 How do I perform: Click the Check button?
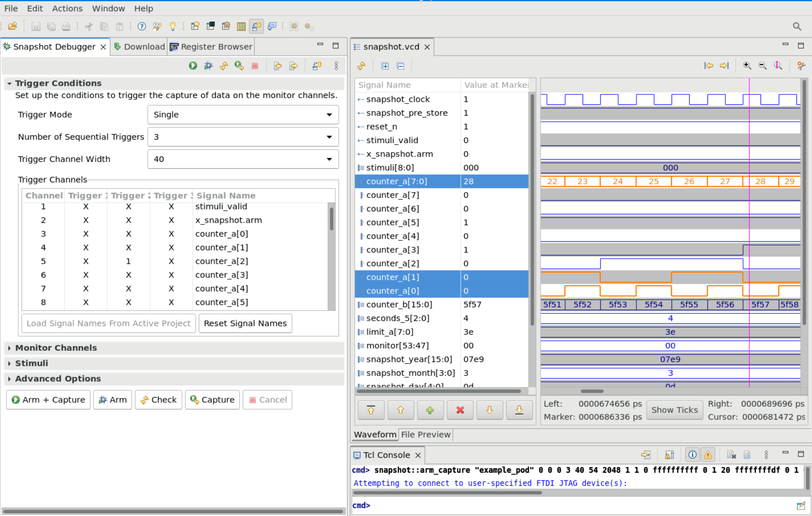click(x=158, y=400)
